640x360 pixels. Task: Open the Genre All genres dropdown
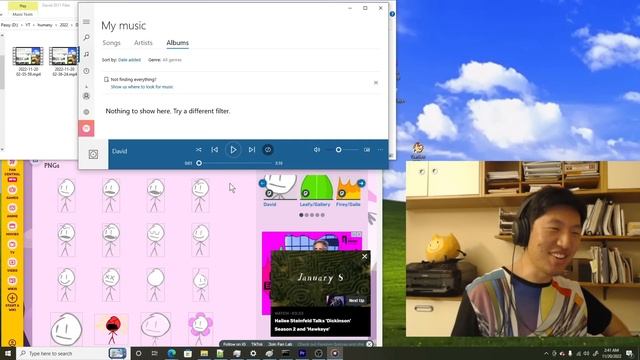tap(172, 60)
